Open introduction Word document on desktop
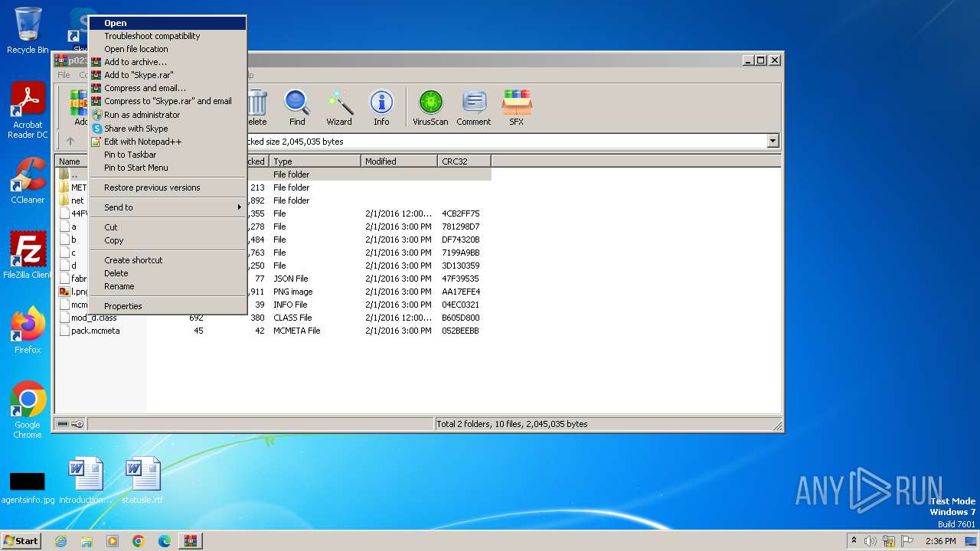The image size is (980, 551). [86, 481]
